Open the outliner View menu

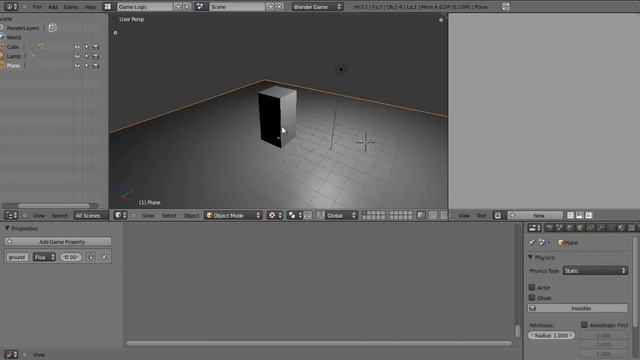[39, 216]
